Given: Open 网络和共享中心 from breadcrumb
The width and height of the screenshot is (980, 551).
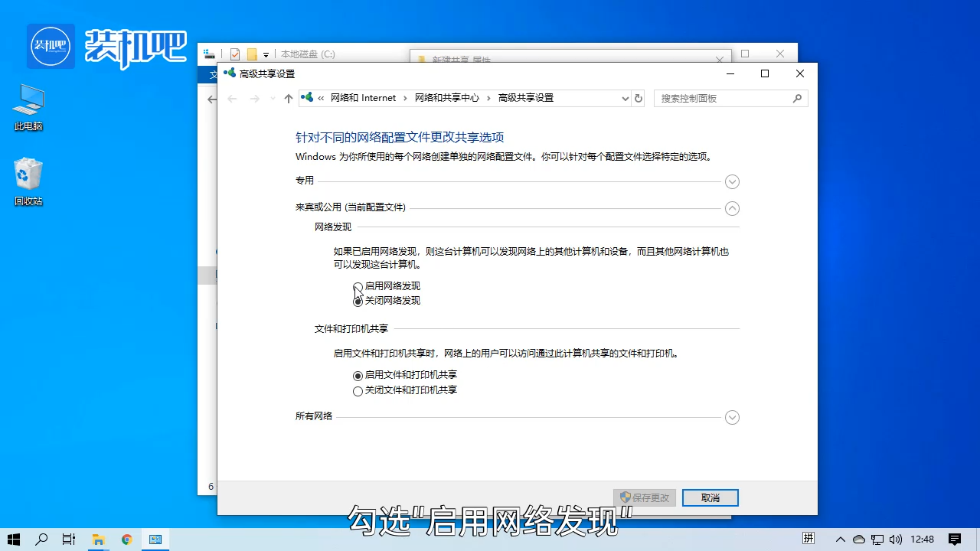Looking at the screenshot, I should click(x=446, y=98).
